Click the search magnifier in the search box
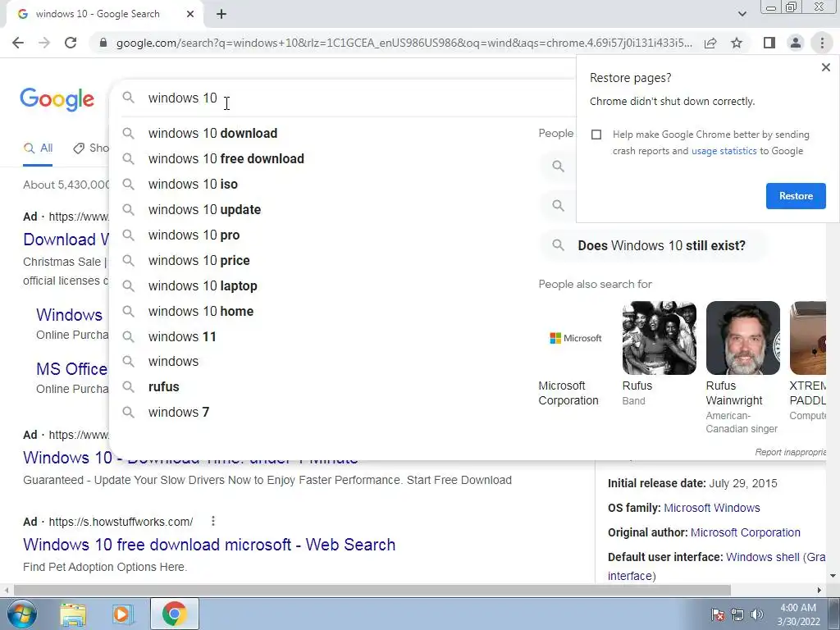 (128, 98)
